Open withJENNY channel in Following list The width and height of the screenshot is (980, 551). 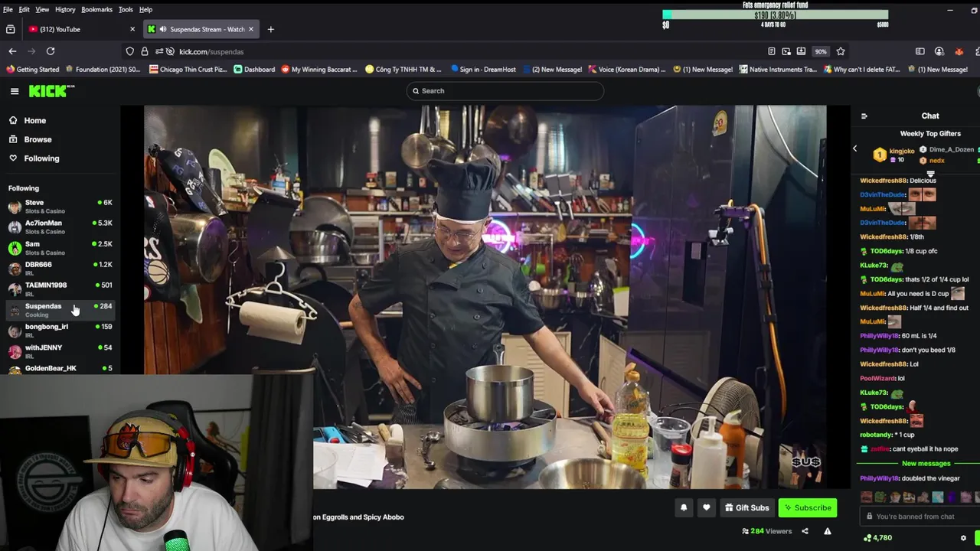click(60, 351)
